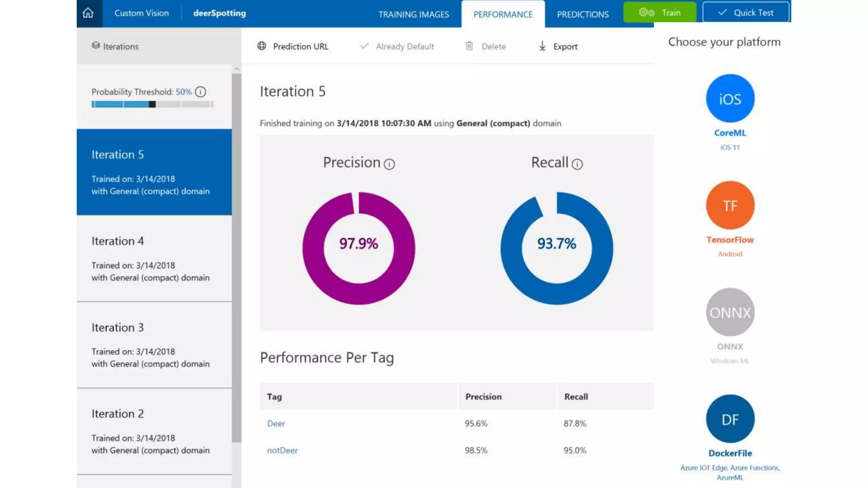868x488 pixels.
Task: Open the Predictions tab
Action: [582, 14]
